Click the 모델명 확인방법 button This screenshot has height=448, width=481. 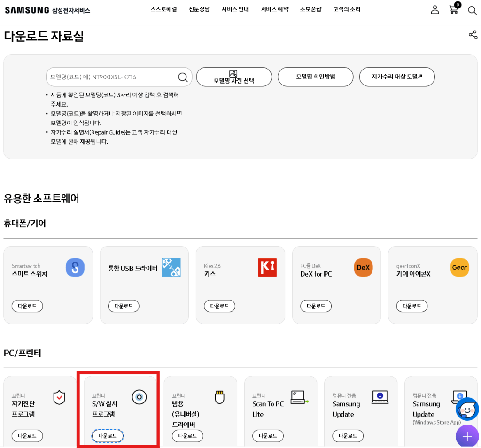coord(315,77)
